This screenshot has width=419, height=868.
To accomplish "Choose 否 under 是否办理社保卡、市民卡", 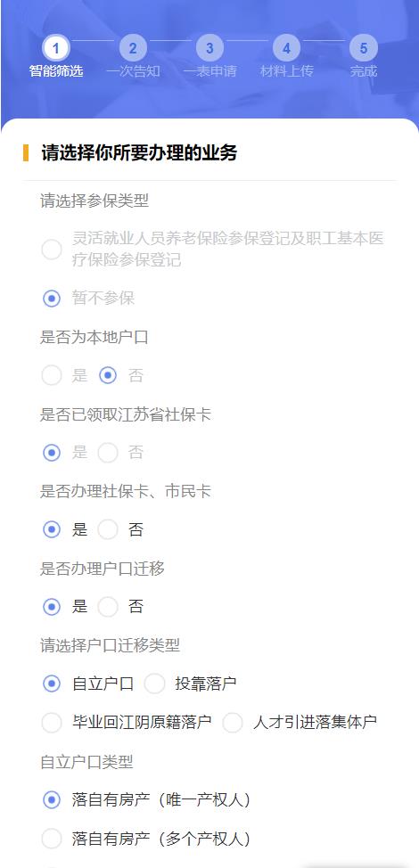I will click(108, 529).
